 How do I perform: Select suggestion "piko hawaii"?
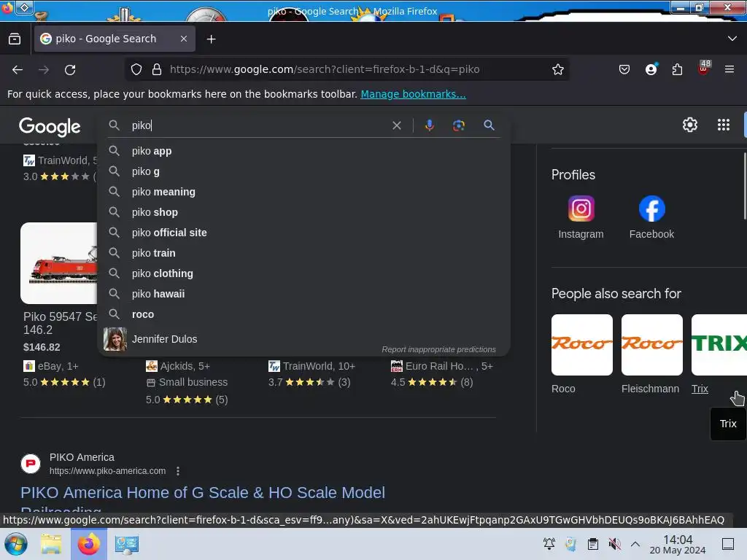coord(304,295)
